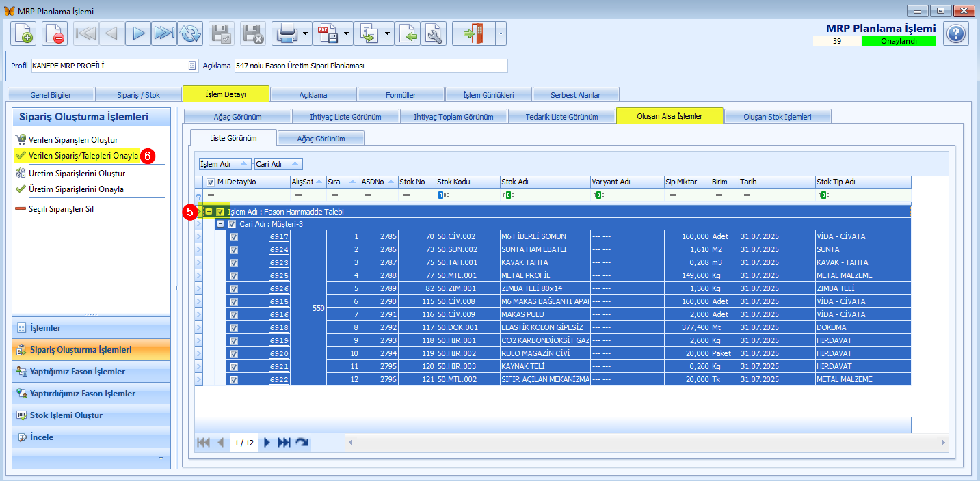This screenshot has width=980, height=481.
Task: Click the save floppy icon with checkmark
Action: coord(222,33)
